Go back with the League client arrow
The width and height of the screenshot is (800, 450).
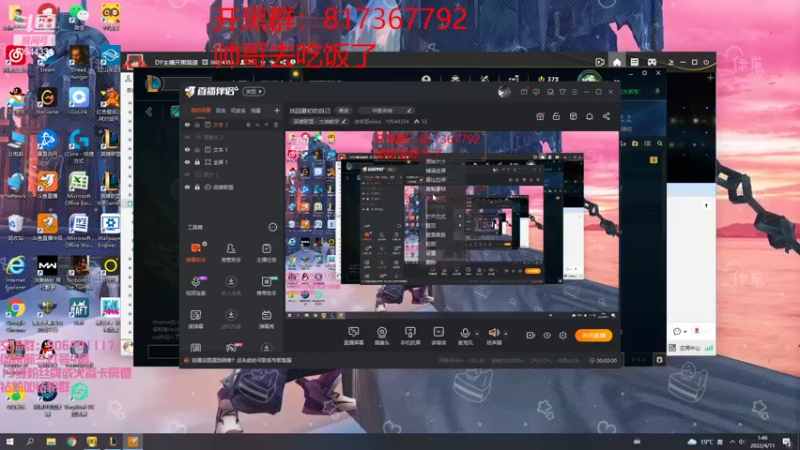point(149,112)
